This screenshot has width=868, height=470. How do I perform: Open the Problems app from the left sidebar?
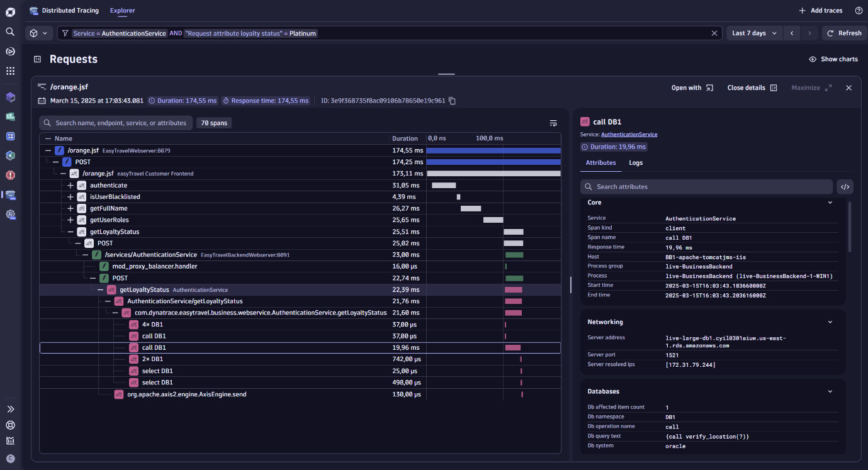tap(10, 175)
